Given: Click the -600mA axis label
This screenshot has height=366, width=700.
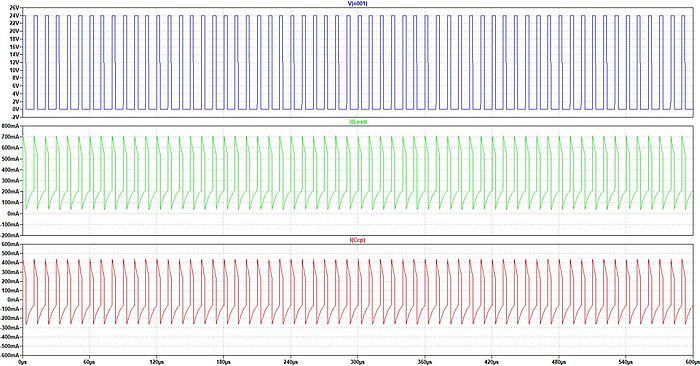Looking at the screenshot, I should point(10,355).
